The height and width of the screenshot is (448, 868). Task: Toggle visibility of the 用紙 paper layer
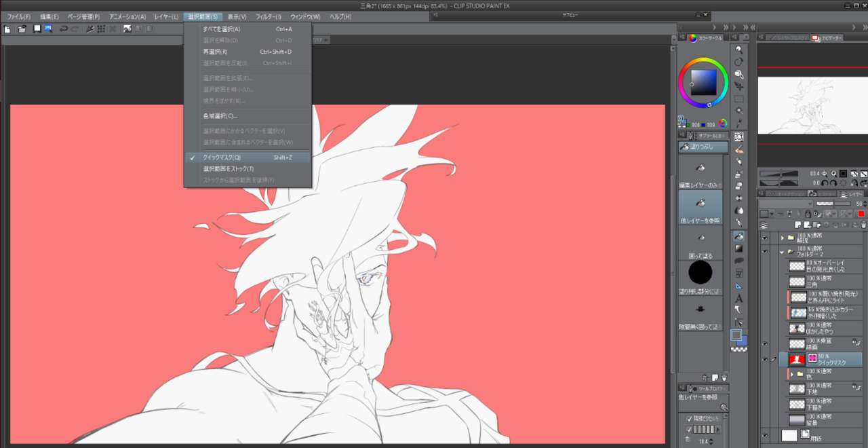click(765, 435)
